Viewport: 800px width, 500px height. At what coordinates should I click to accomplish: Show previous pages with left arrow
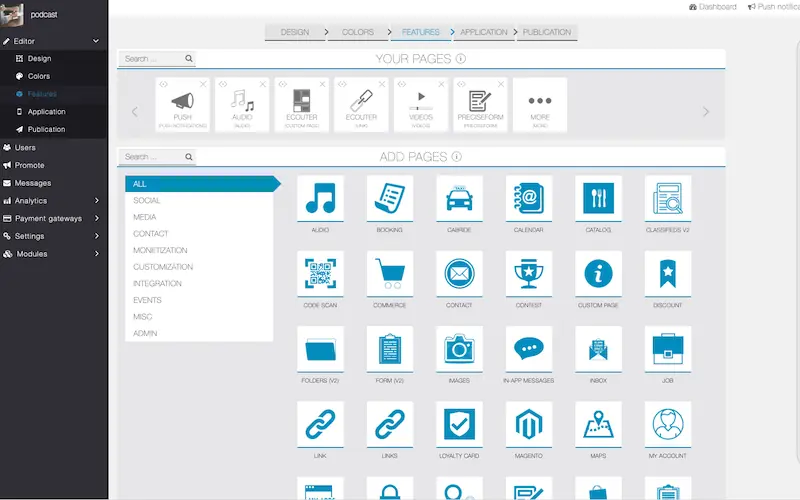[135, 112]
